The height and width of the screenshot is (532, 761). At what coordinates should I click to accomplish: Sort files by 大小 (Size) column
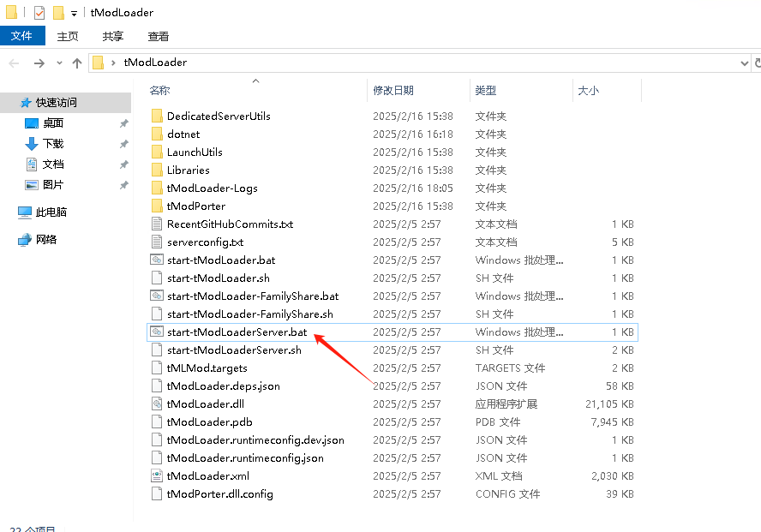click(589, 90)
